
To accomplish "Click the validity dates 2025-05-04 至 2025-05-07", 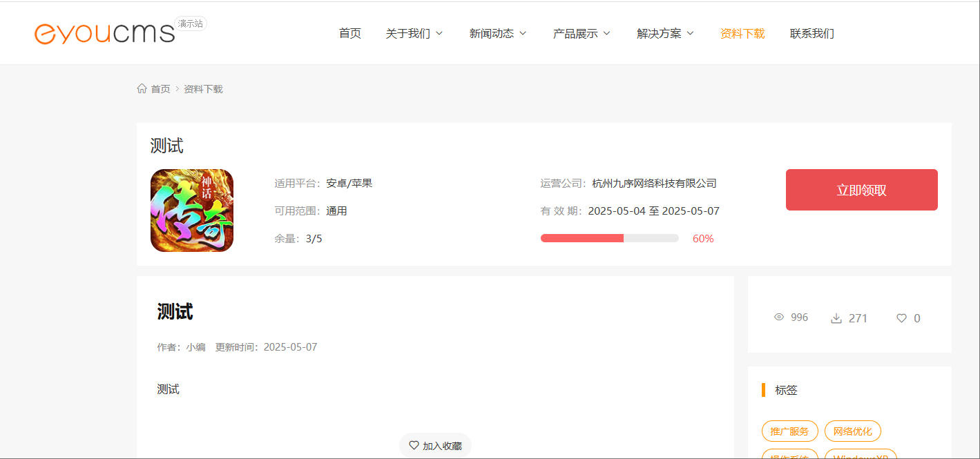I will pyautogui.click(x=654, y=211).
